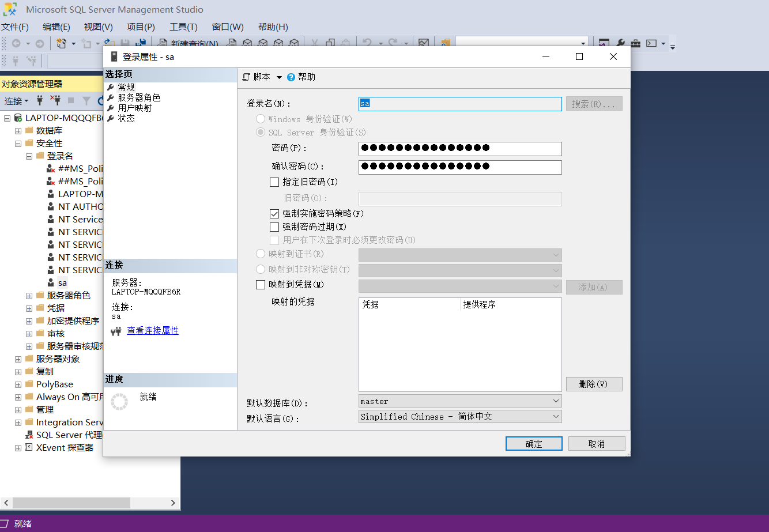Click the LAPTOP-MQQQFB server node icon
Viewport: 769px width, 532px height.
[x=18, y=118]
